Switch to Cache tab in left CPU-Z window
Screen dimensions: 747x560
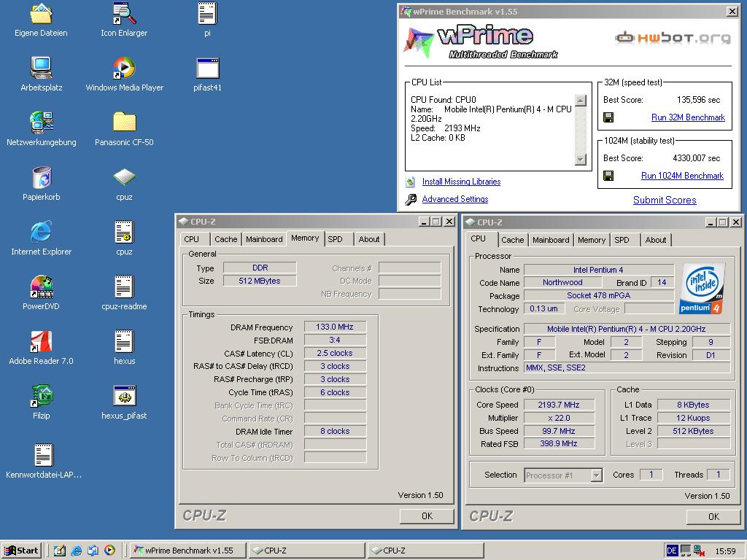pos(226,239)
